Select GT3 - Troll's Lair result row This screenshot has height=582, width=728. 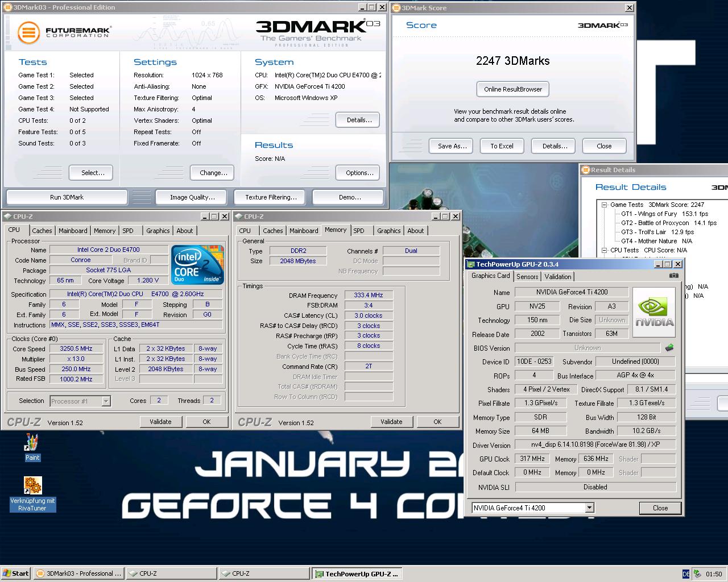657,232
